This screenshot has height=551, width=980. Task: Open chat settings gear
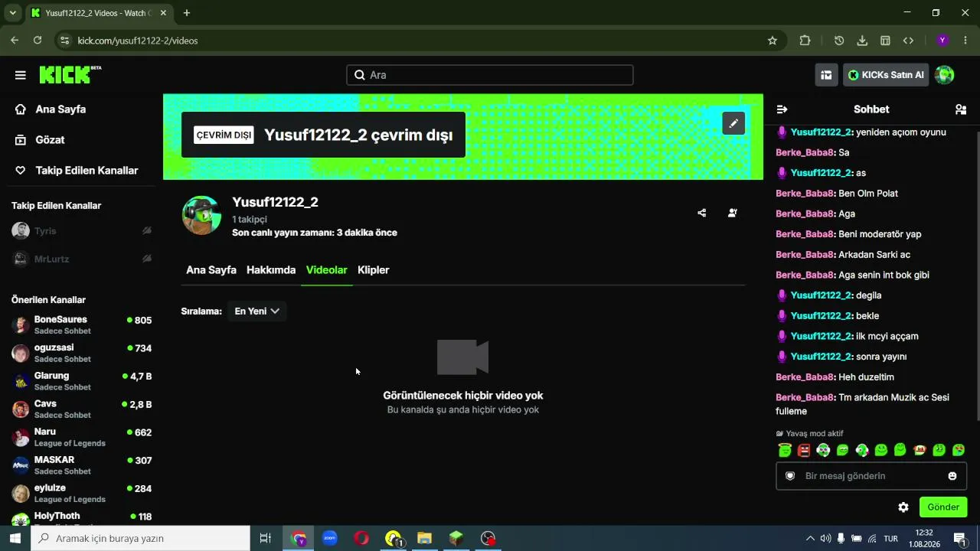point(903,507)
